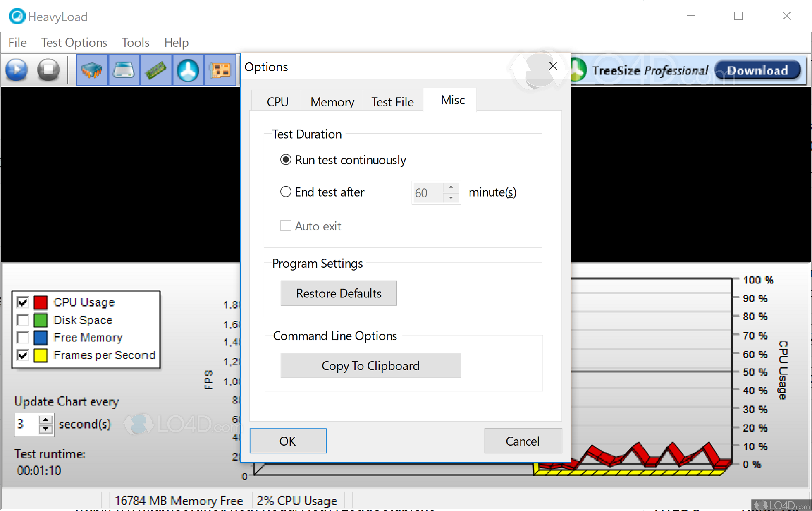Toggle the Allocate Memory RAM icon
812x511 pixels.
click(156, 70)
